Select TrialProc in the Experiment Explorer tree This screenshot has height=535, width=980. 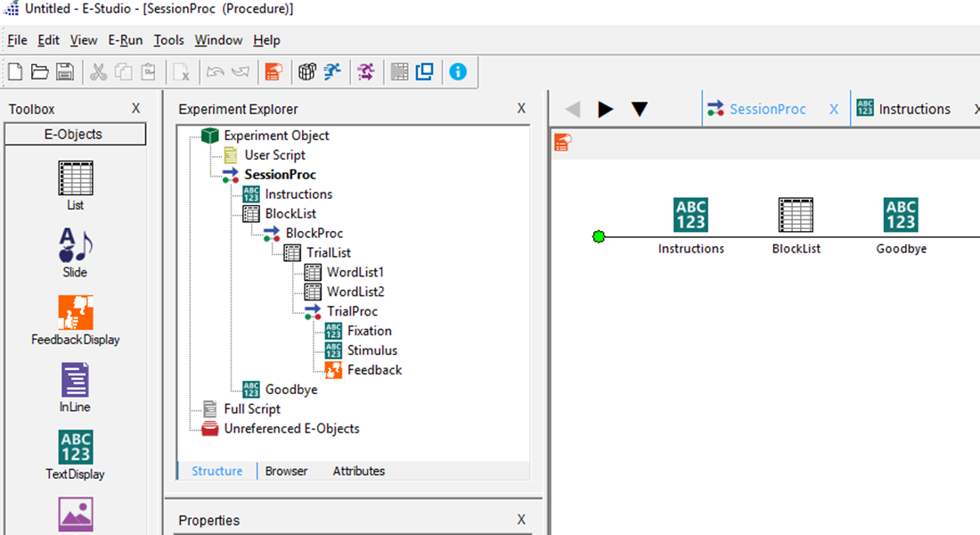[x=352, y=311]
